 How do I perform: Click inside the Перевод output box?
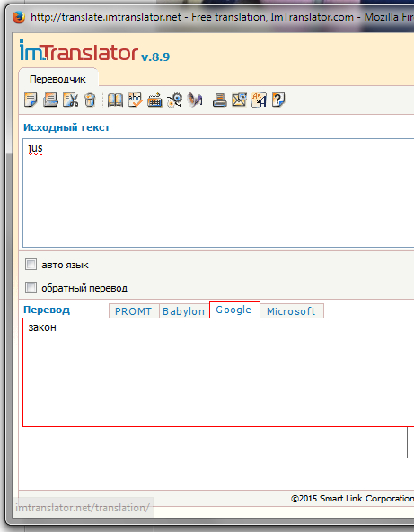coord(218,372)
